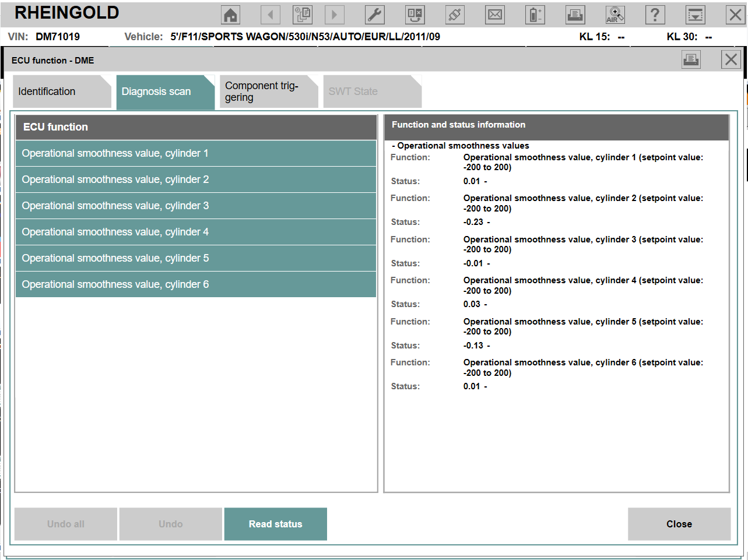Close the Rheingold application window
Screen dimensions: 748x560
(x=735, y=15)
